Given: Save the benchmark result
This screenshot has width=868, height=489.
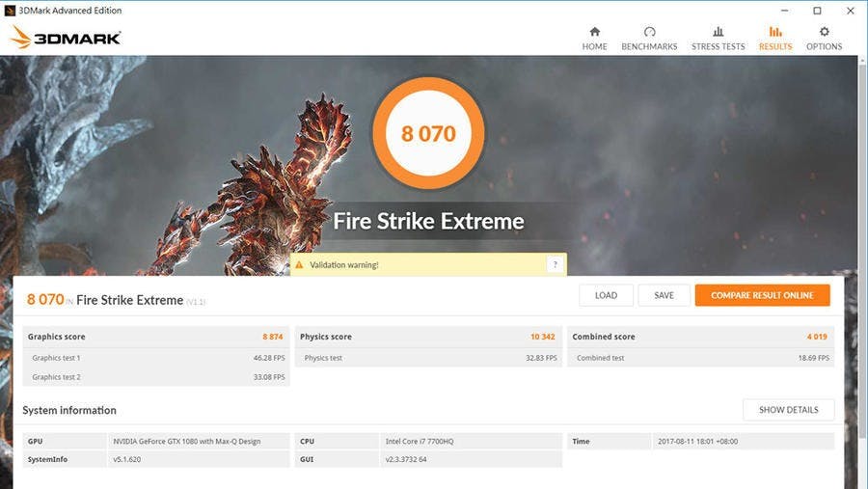Looking at the screenshot, I should coord(664,295).
